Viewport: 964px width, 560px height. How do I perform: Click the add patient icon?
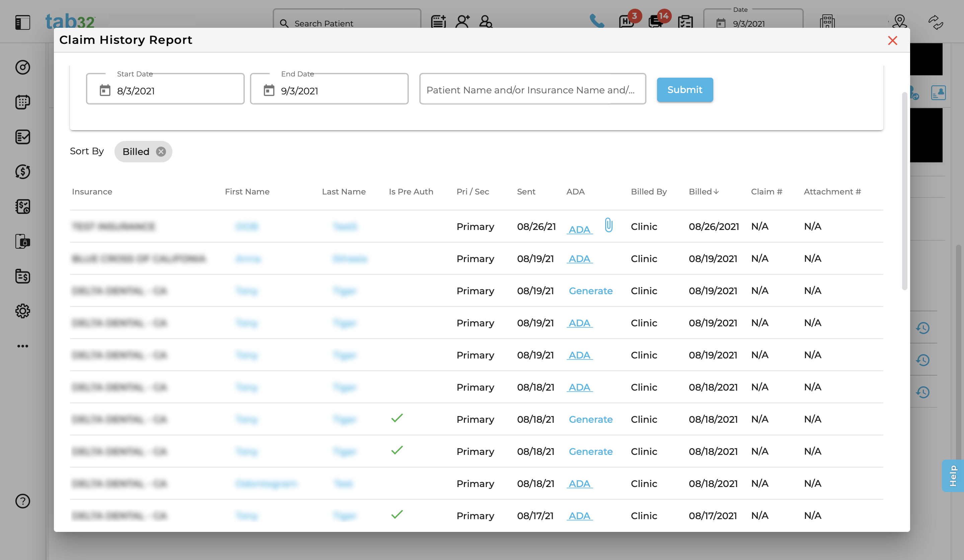462,21
